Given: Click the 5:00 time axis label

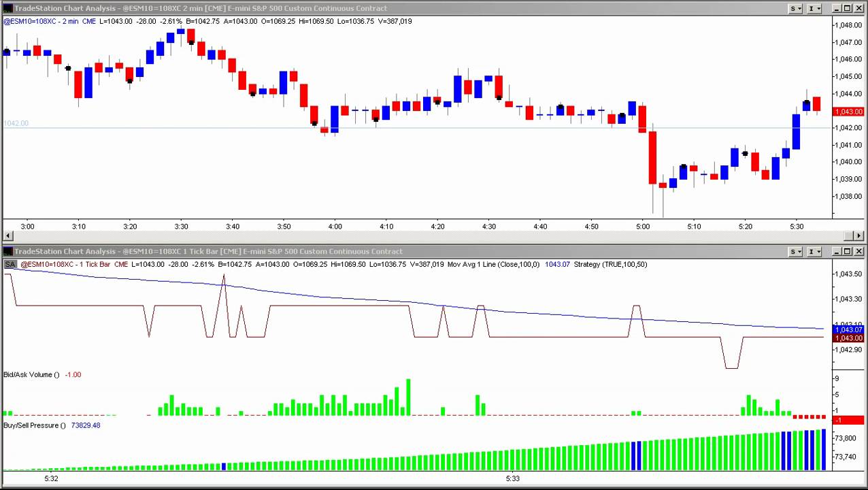Looking at the screenshot, I should (x=643, y=226).
